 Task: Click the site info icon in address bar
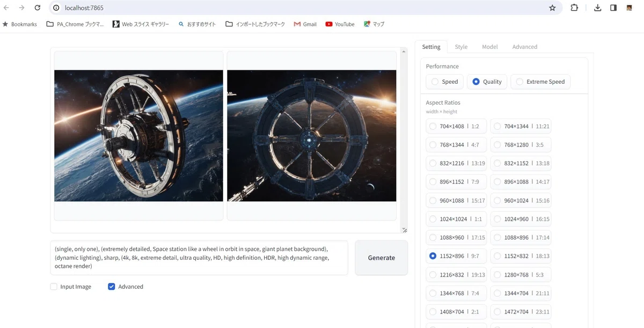click(56, 8)
